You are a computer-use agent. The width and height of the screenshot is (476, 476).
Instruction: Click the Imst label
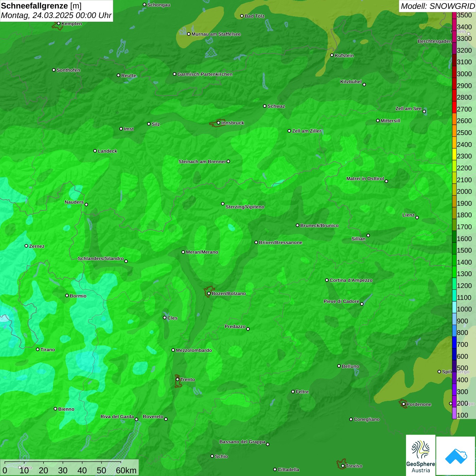coord(129,129)
